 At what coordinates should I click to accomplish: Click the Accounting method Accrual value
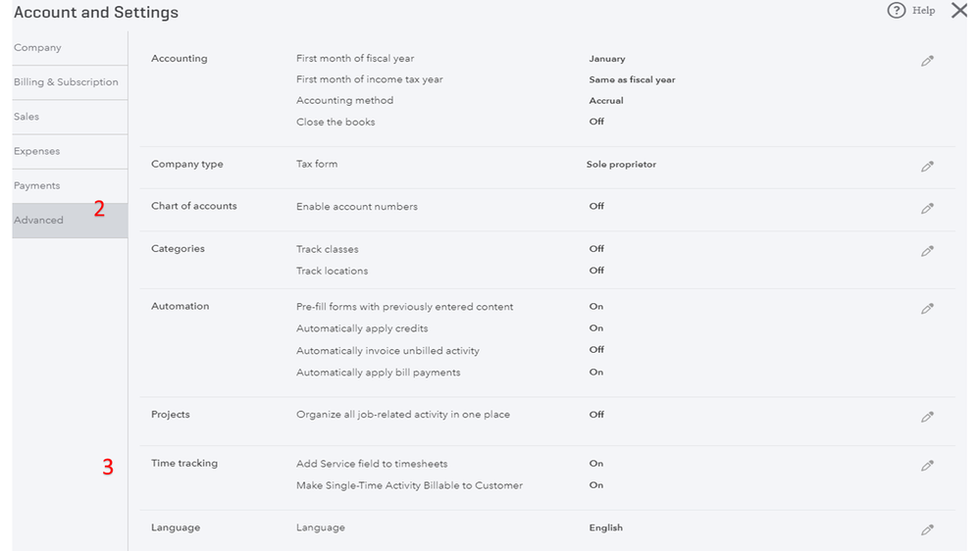(x=606, y=101)
